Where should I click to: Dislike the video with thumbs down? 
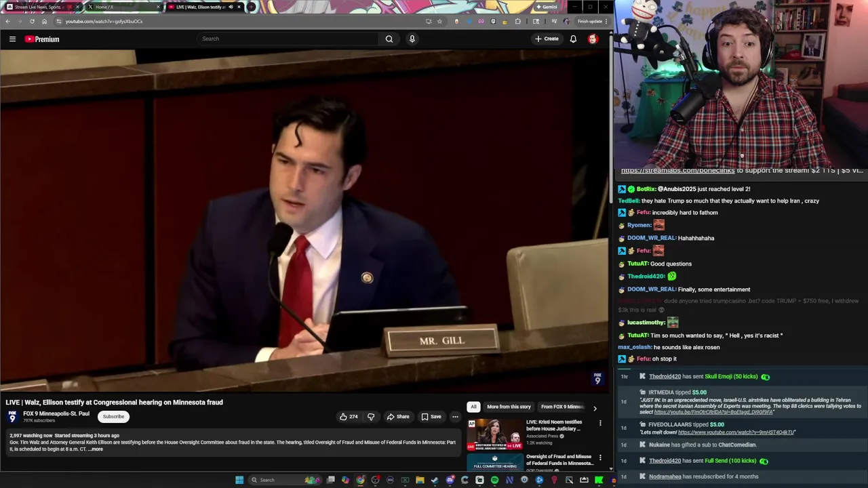[371, 417]
